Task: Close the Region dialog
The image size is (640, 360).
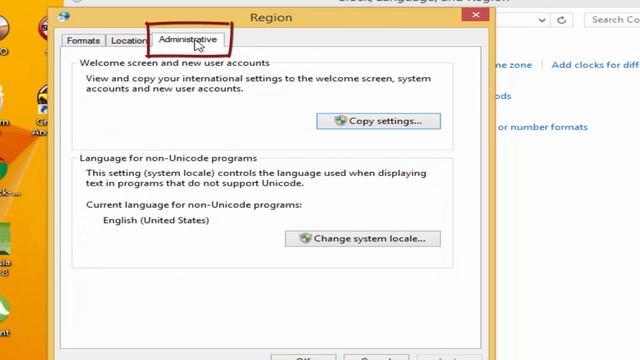Action: (x=476, y=15)
